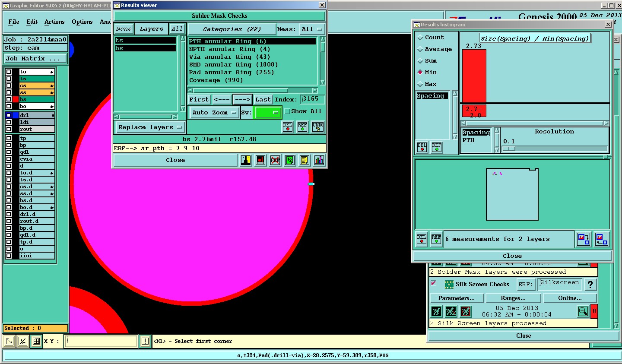Click grid snap icon beside X Y field
The image size is (622, 364).
tap(36, 341)
